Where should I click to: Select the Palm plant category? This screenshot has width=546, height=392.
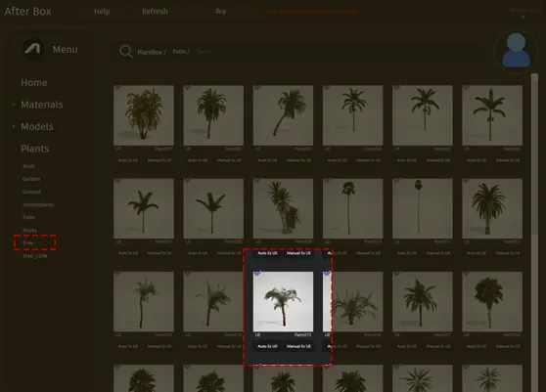coord(28,217)
